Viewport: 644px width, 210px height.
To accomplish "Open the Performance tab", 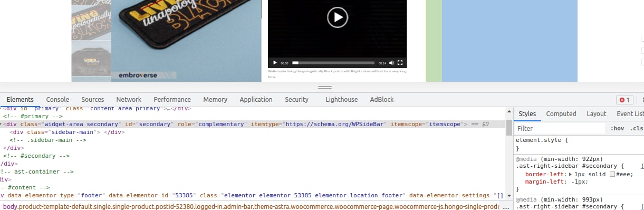I will (172, 99).
